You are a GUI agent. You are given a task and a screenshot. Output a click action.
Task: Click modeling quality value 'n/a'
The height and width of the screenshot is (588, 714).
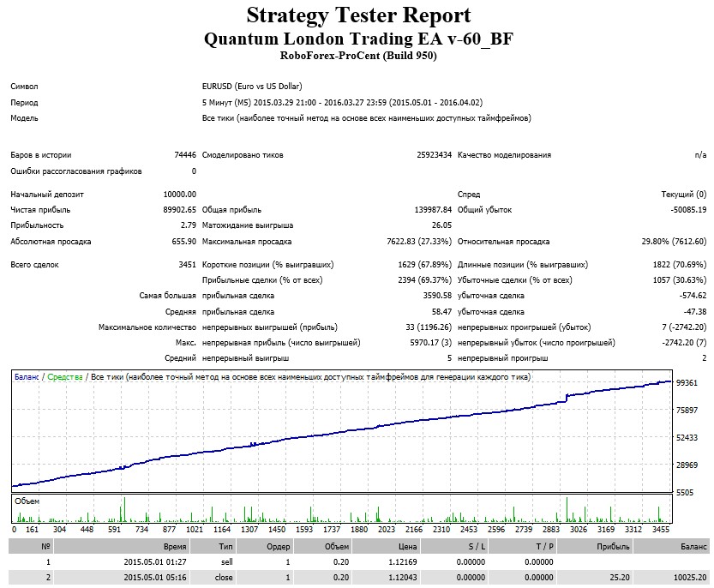[x=700, y=155]
